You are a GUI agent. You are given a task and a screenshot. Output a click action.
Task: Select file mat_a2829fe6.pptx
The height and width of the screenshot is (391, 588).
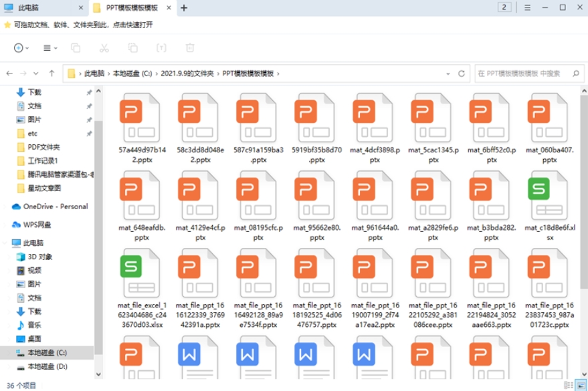point(433,206)
